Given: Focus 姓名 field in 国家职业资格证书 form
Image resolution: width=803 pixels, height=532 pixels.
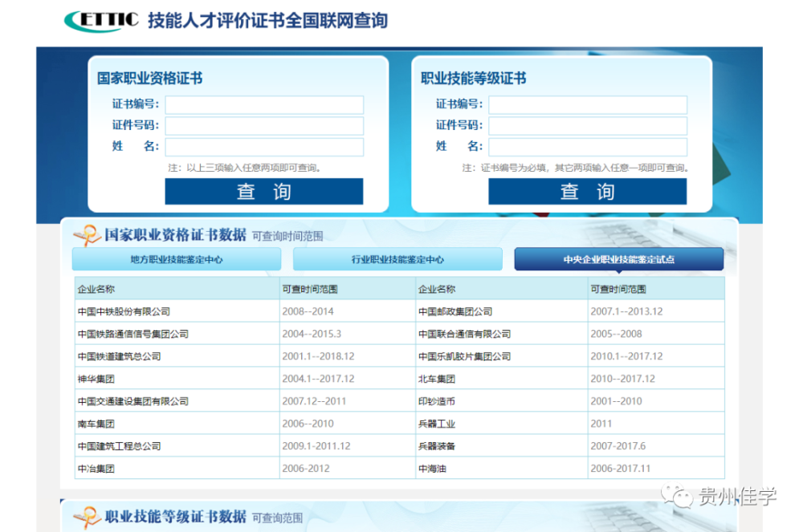Looking at the screenshot, I should coord(264,147).
